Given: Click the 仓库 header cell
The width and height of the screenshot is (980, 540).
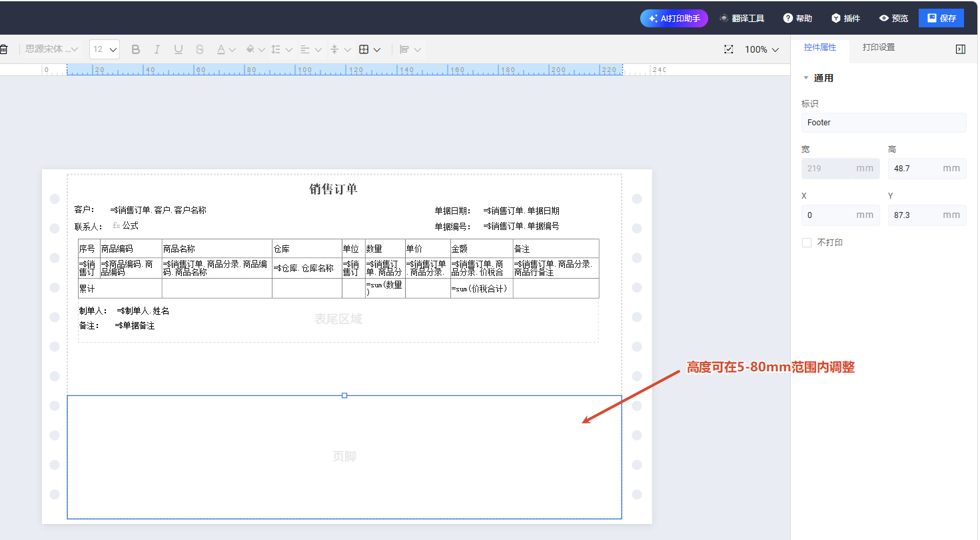Looking at the screenshot, I should (307, 249).
